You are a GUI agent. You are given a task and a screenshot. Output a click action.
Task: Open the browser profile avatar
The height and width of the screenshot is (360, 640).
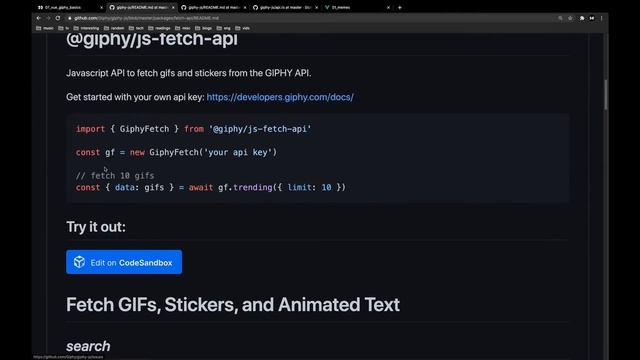tap(591, 18)
